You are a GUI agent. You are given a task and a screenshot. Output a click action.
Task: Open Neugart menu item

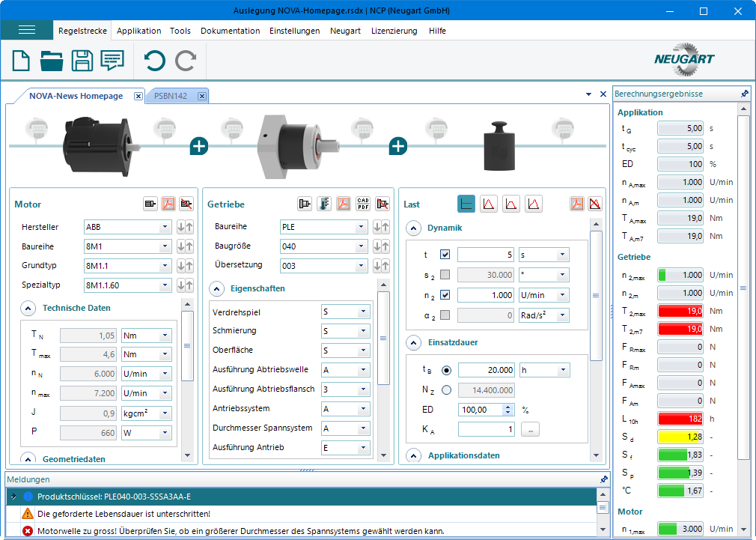(345, 31)
